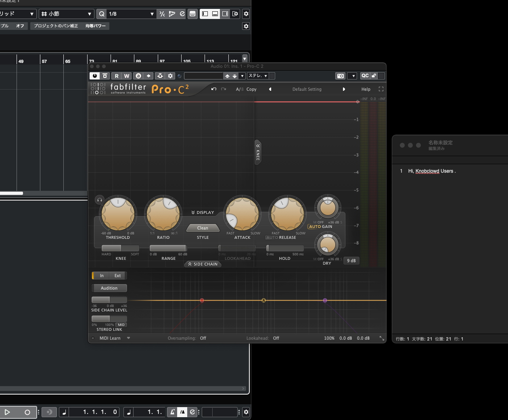Toggle AUTO release

(x=272, y=238)
